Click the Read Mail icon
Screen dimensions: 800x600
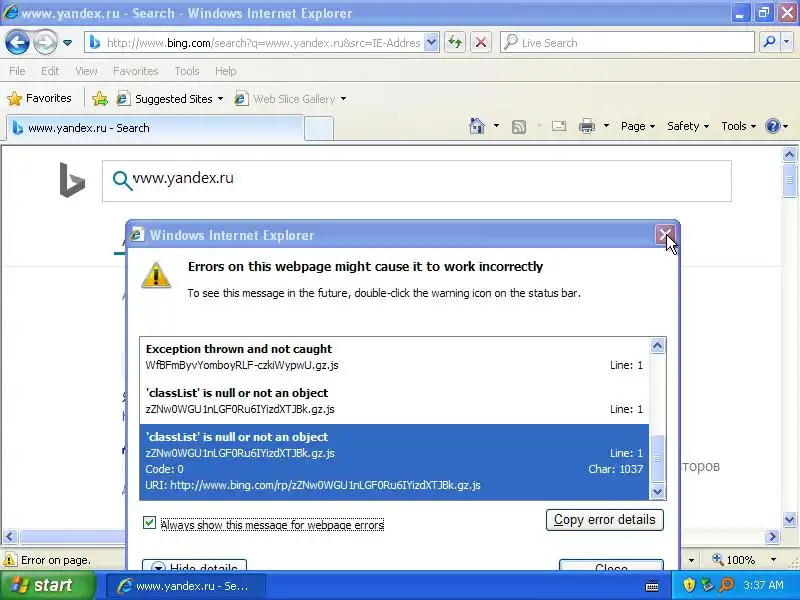pyautogui.click(x=559, y=126)
